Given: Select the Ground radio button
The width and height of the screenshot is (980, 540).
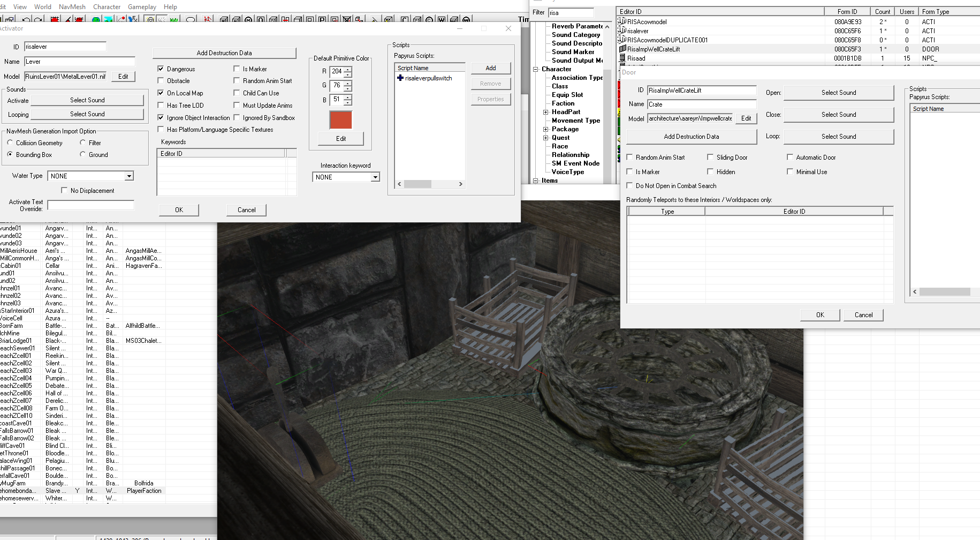Looking at the screenshot, I should [82, 154].
